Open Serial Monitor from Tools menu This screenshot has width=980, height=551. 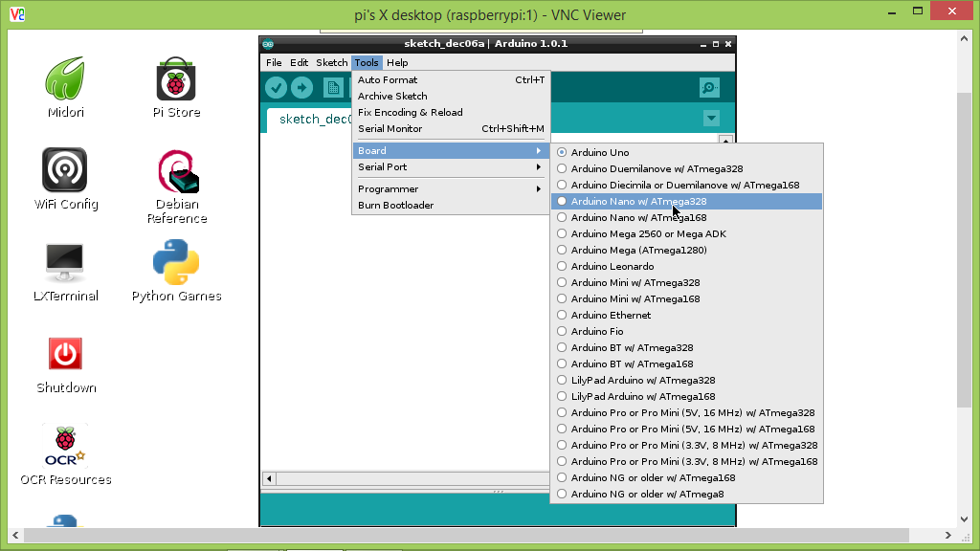(x=451, y=129)
